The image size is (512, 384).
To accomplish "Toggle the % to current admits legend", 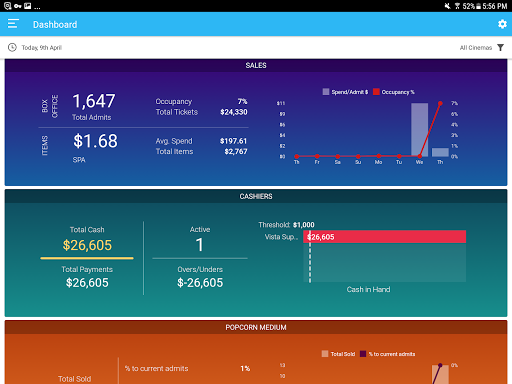I will (x=388, y=354).
